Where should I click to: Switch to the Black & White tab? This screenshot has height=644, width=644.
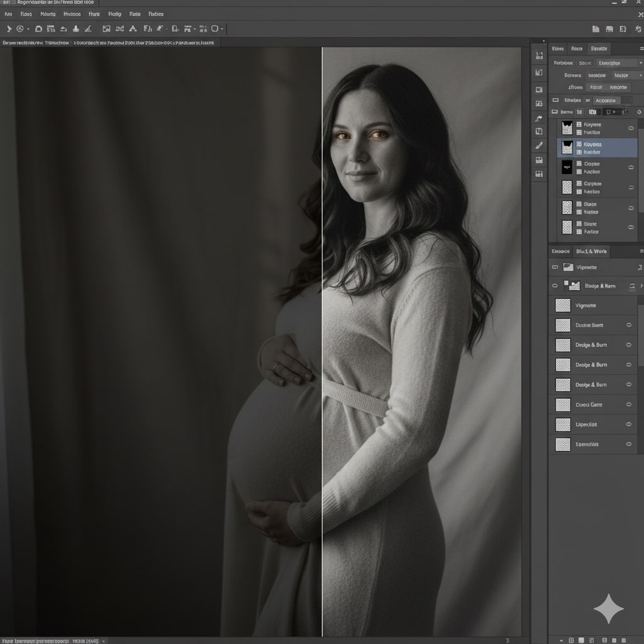(x=591, y=252)
